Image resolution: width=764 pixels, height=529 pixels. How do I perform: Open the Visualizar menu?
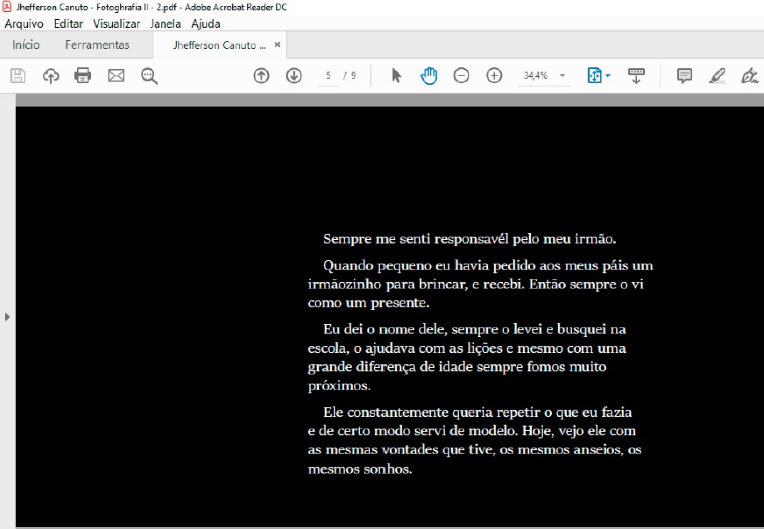[x=116, y=23]
